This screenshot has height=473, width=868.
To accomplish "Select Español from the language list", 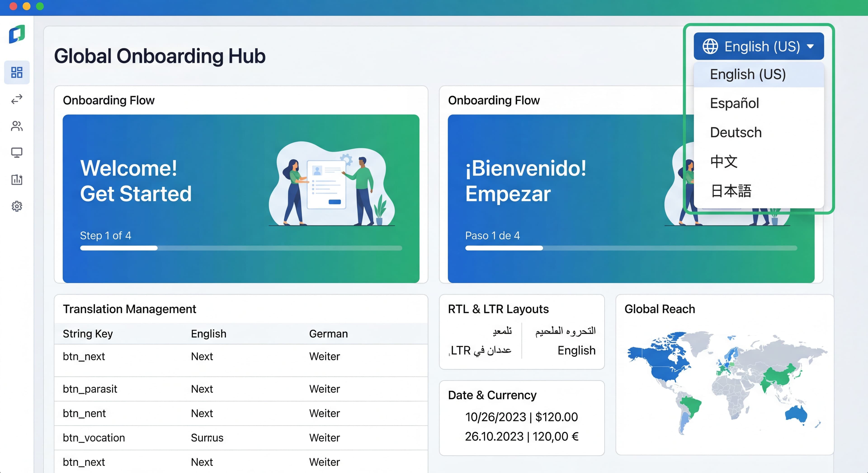I will click(x=734, y=103).
